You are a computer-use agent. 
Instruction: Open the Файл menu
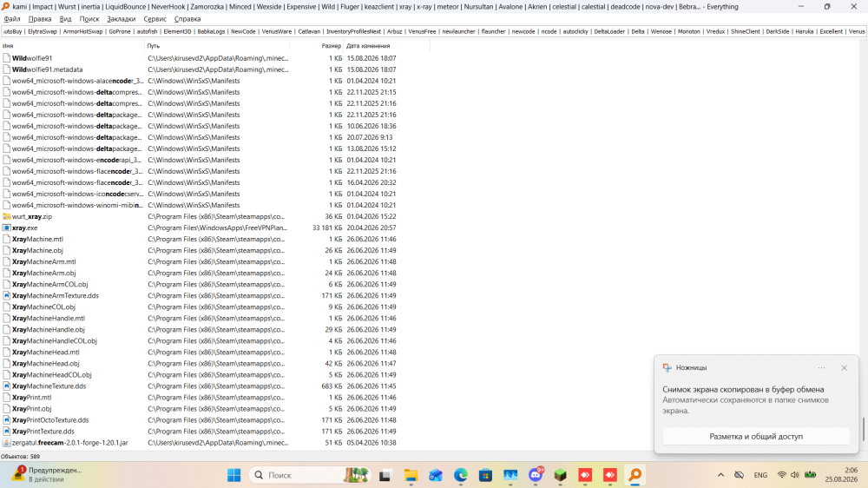(11, 19)
